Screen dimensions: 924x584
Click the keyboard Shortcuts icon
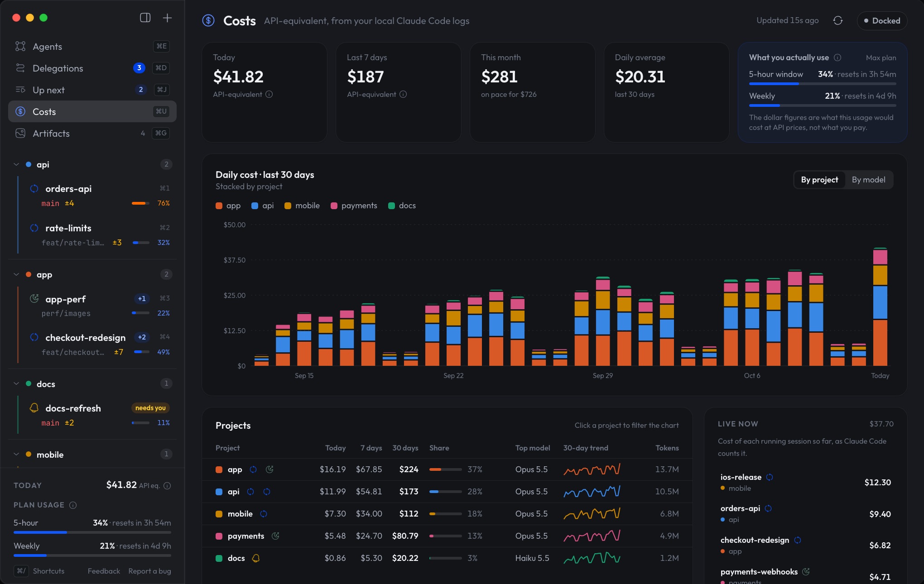[21, 571]
